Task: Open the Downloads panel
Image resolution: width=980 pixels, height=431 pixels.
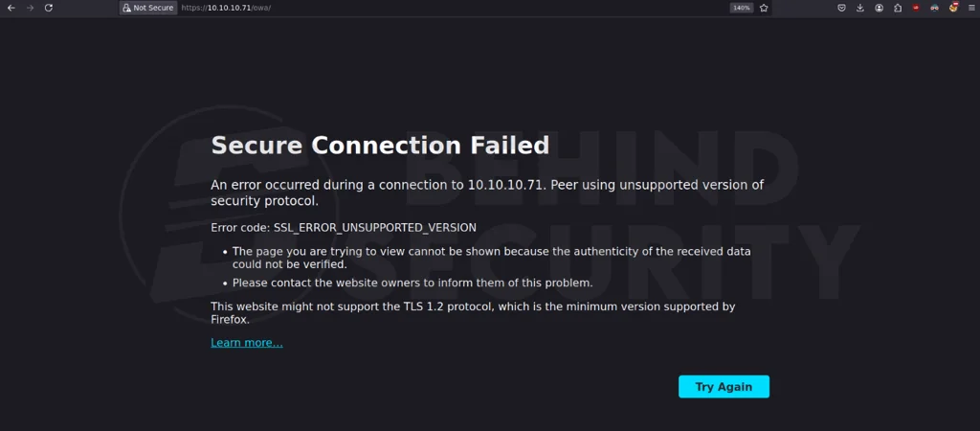Action: click(x=860, y=8)
